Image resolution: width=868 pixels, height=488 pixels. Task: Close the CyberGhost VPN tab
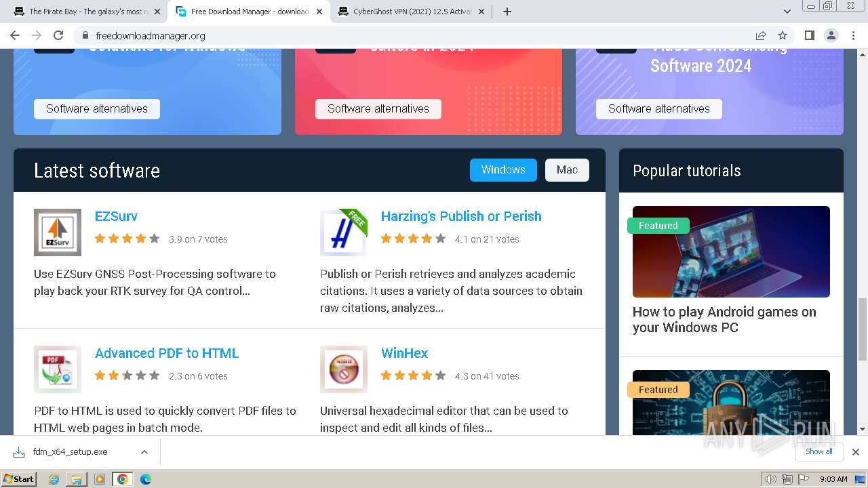tap(481, 12)
